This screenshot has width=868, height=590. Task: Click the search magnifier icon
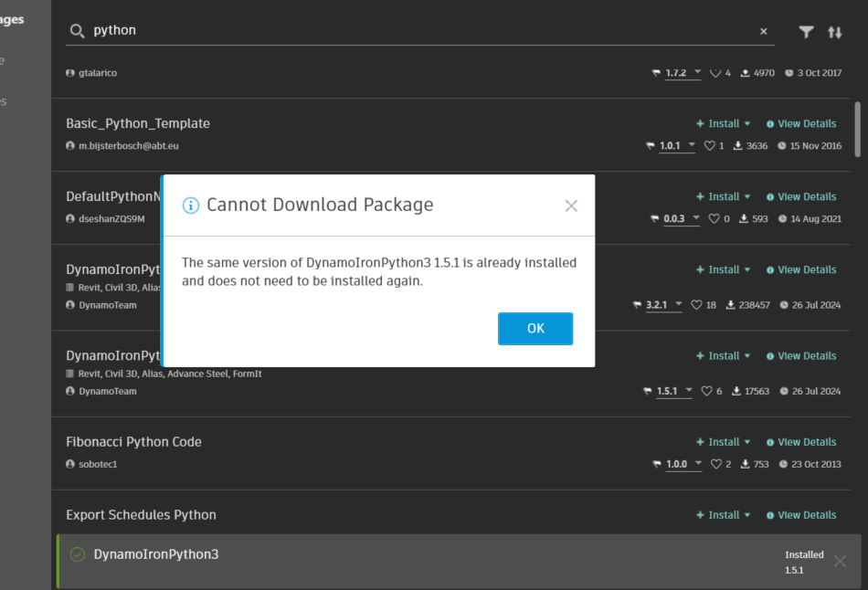coord(77,31)
